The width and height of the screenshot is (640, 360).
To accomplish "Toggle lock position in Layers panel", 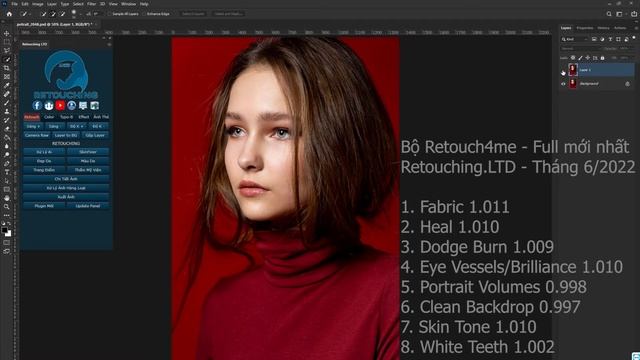I will point(588,58).
